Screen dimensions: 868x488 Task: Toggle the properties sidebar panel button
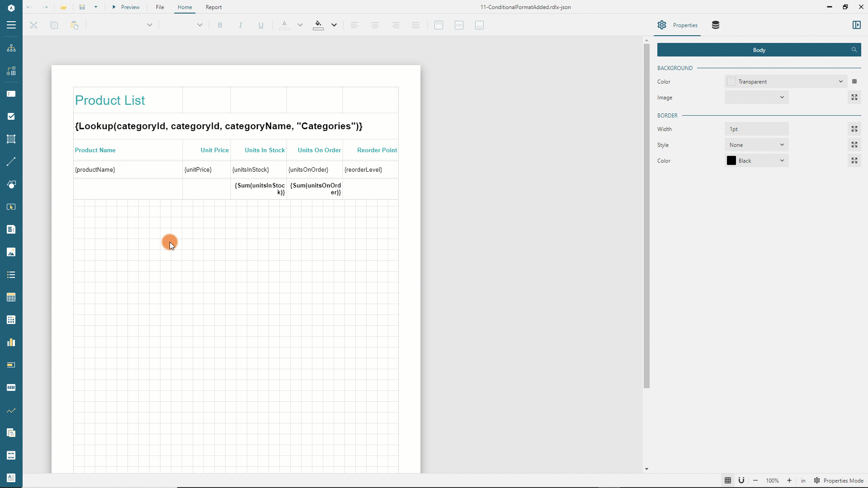coord(856,25)
